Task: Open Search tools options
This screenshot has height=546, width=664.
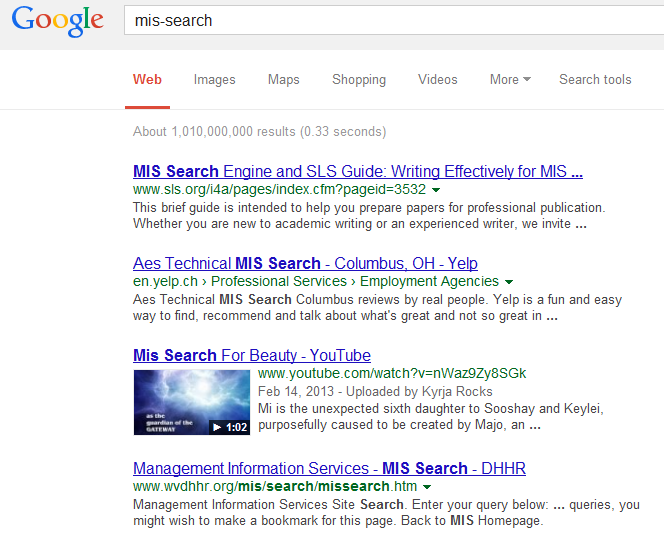Action: point(595,80)
